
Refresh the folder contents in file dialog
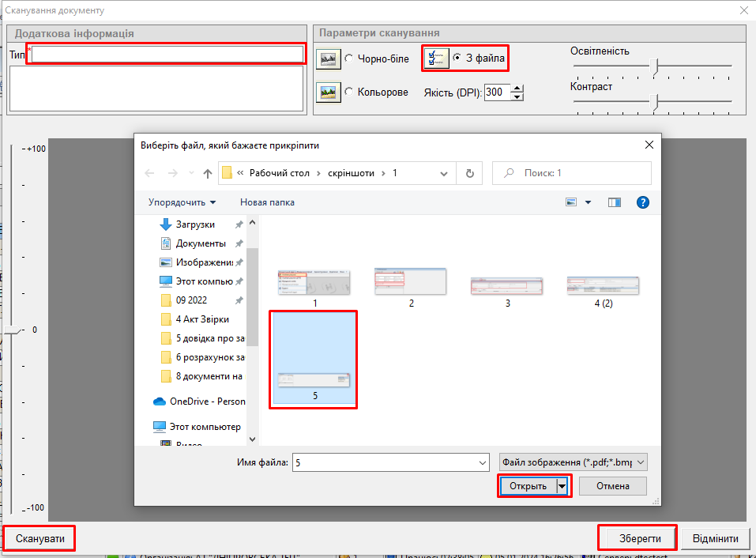470,173
